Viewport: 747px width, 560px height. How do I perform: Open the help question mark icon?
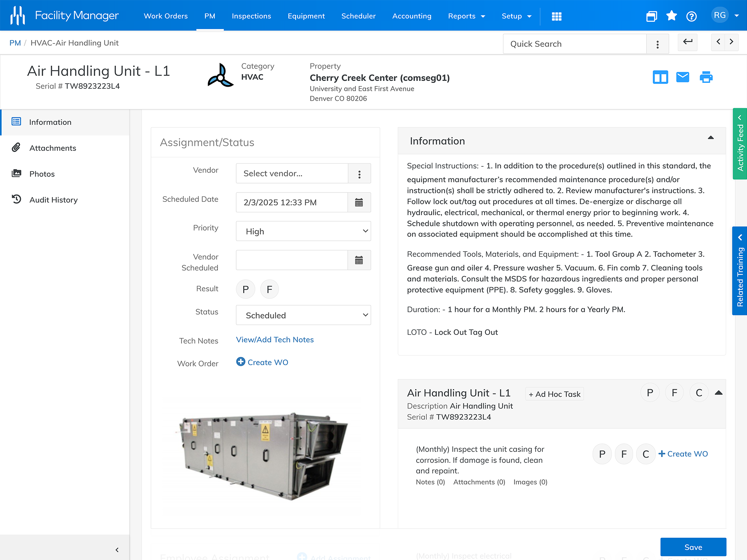tap(692, 16)
